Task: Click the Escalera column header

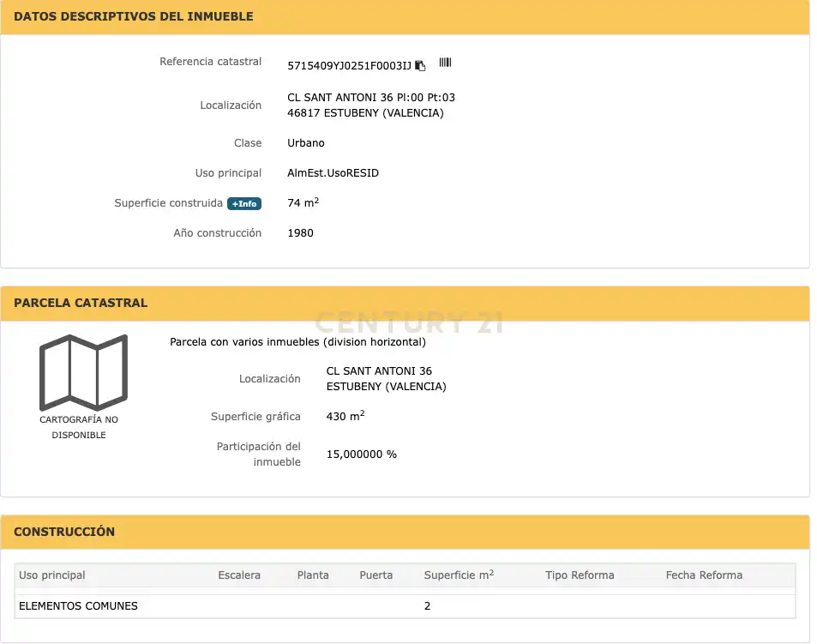Action: pyautogui.click(x=239, y=575)
